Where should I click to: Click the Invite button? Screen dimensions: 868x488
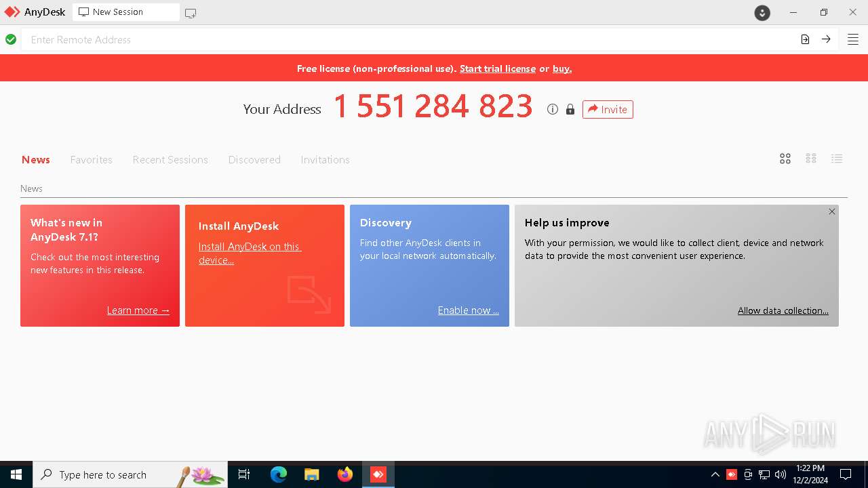point(608,109)
